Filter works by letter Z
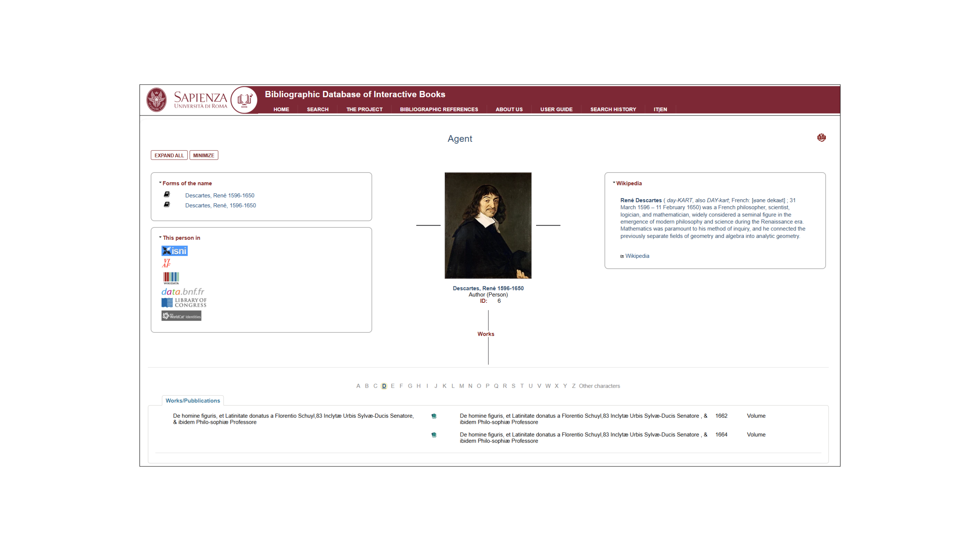Image resolution: width=980 pixels, height=551 pixels. click(574, 386)
